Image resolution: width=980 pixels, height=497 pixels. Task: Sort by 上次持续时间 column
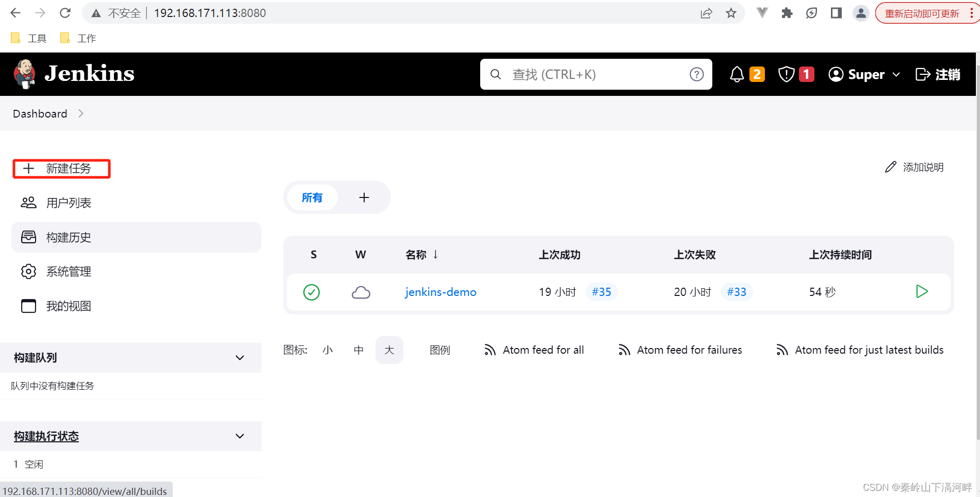point(840,255)
